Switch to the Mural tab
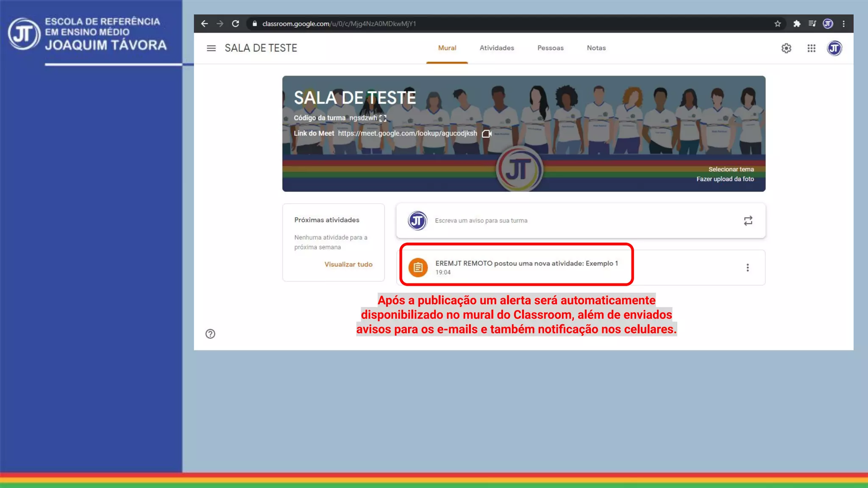The image size is (868, 488). pyautogui.click(x=447, y=48)
